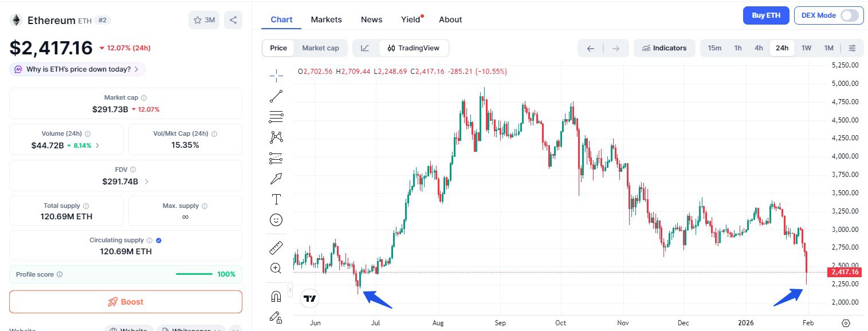The height and width of the screenshot is (331, 868).
Task: Share Ethereum page via share icon
Action: (233, 20)
